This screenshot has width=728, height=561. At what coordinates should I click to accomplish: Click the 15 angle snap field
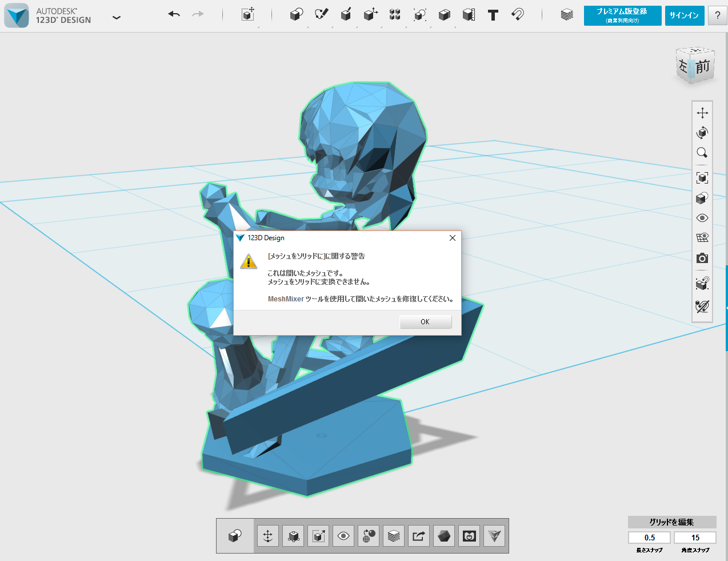pyautogui.click(x=695, y=538)
